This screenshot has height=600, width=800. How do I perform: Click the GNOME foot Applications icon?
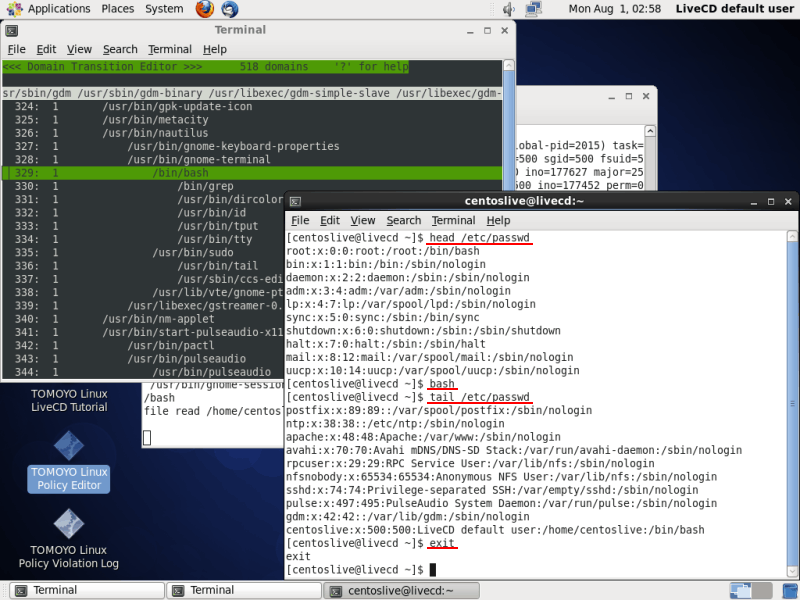pyautogui.click(x=14, y=9)
